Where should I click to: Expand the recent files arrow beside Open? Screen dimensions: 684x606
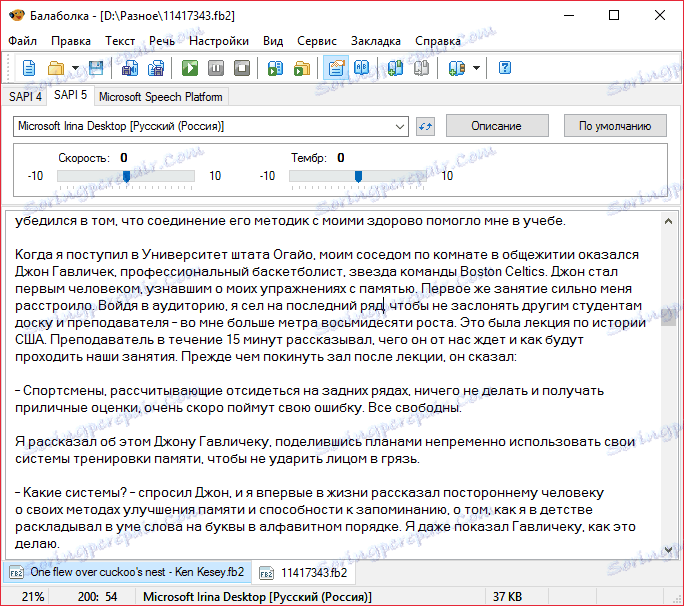75,68
